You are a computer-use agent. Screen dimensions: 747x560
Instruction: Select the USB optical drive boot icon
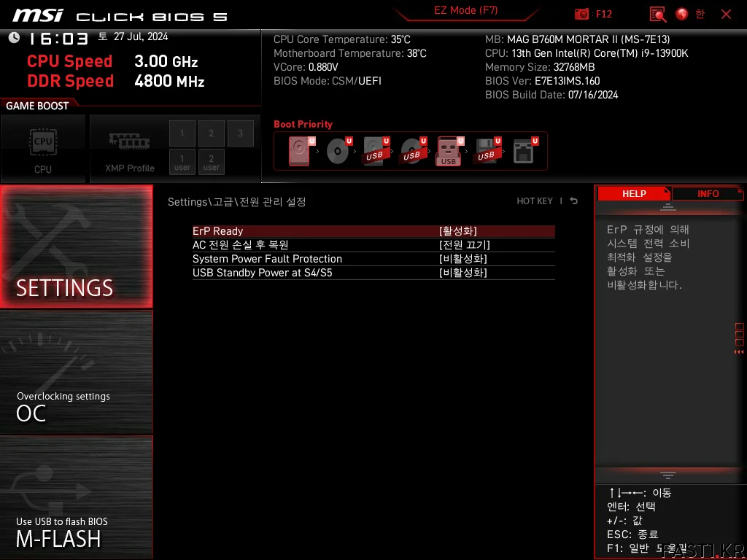pyautogui.click(x=413, y=151)
